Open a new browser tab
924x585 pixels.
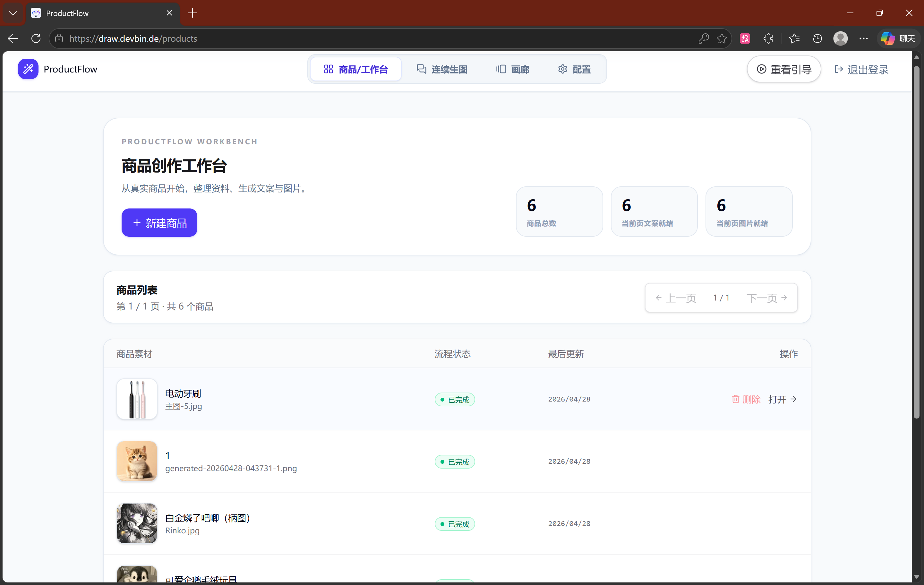pyautogui.click(x=193, y=13)
